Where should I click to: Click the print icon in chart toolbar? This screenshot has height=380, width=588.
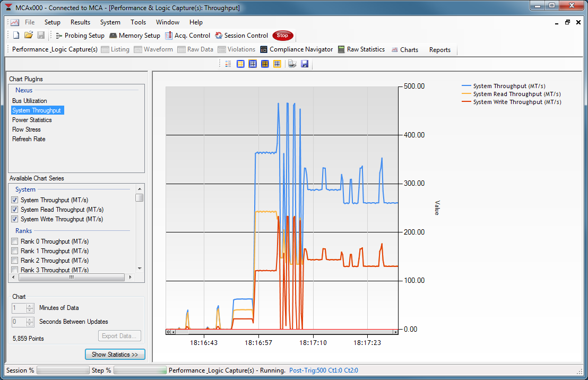tap(292, 64)
